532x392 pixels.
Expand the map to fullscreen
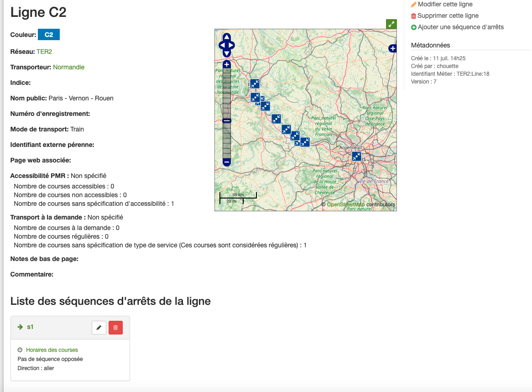click(x=391, y=24)
